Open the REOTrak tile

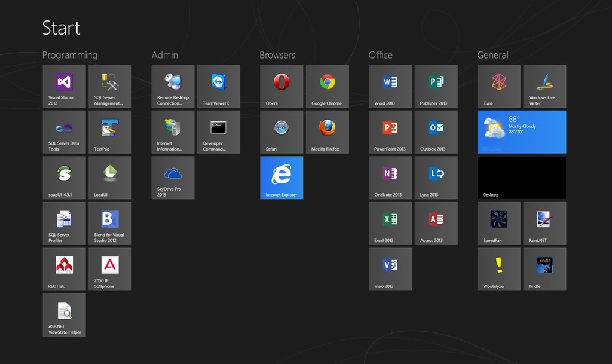[64, 269]
